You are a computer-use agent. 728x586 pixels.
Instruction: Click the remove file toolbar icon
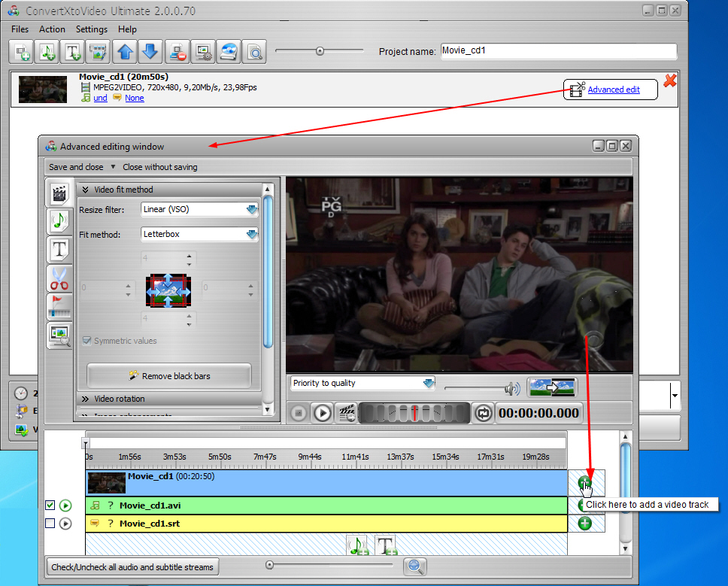tap(177, 52)
